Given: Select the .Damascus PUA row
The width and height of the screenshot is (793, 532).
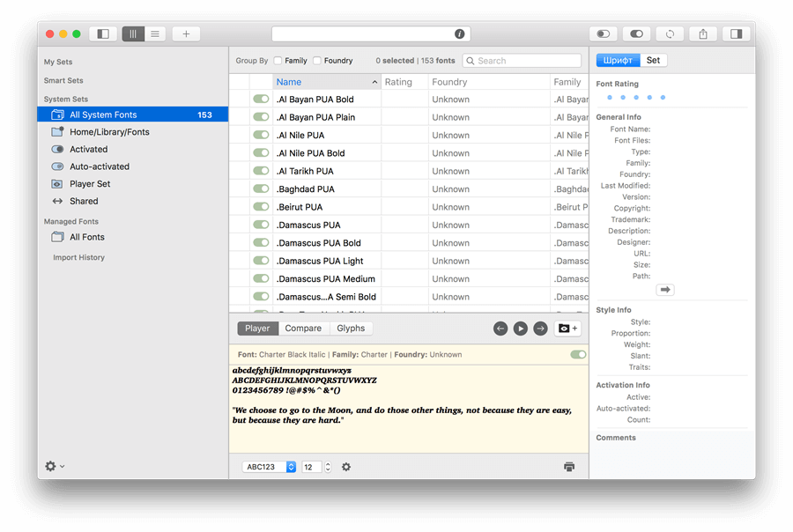Looking at the screenshot, I should click(x=409, y=225).
